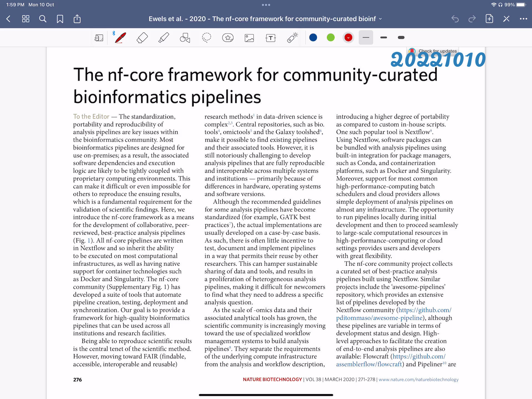Select the thickest stroke width
The width and height of the screenshot is (532, 399).
click(401, 38)
